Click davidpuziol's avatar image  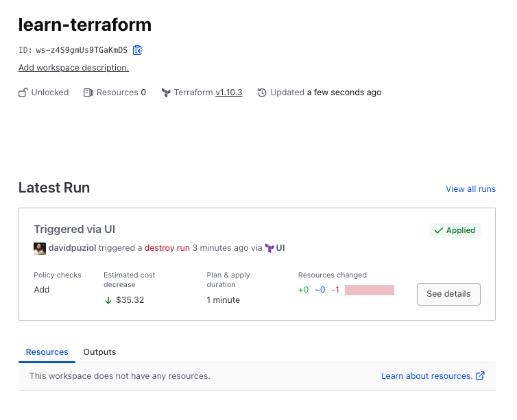[40, 248]
